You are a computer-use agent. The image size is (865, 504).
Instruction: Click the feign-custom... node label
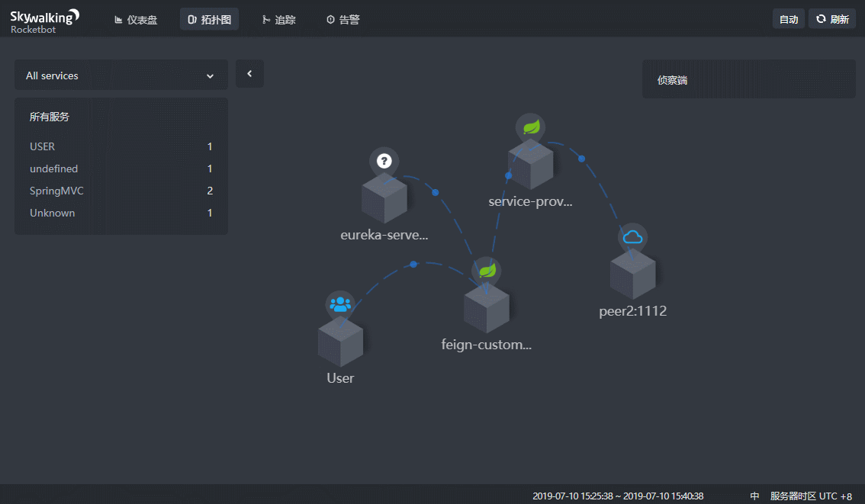487,345
